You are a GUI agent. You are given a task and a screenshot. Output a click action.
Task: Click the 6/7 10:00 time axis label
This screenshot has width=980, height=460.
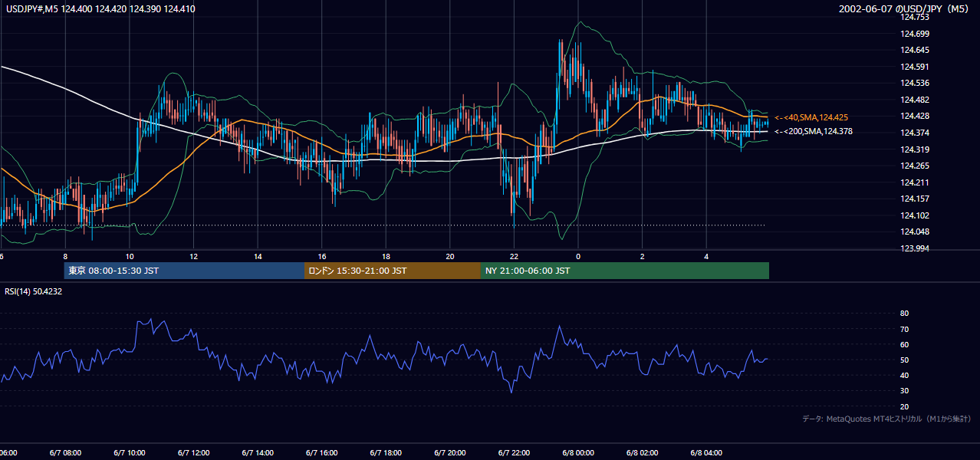click(x=130, y=453)
